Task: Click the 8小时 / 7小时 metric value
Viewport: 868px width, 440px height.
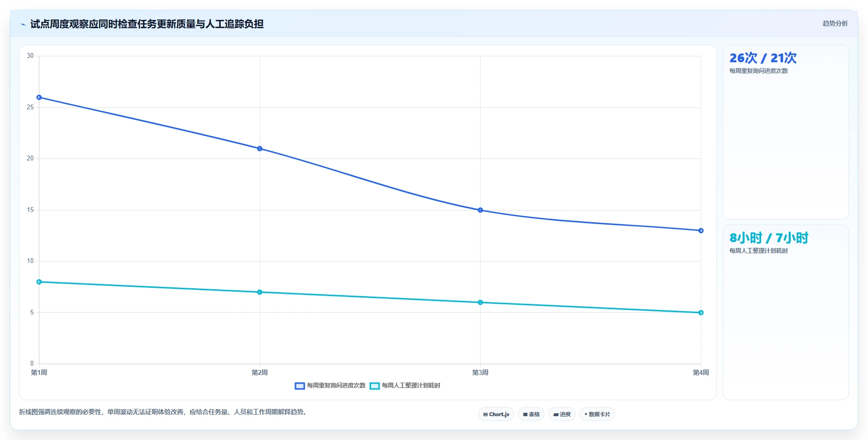Action: 769,238
